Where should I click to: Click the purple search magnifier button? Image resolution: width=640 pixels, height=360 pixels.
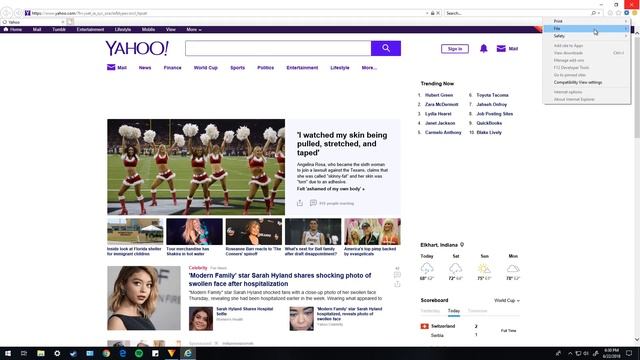coord(386,48)
